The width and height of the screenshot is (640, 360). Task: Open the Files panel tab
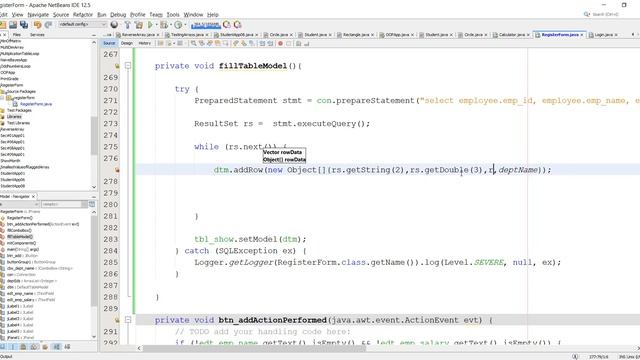click(17, 35)
